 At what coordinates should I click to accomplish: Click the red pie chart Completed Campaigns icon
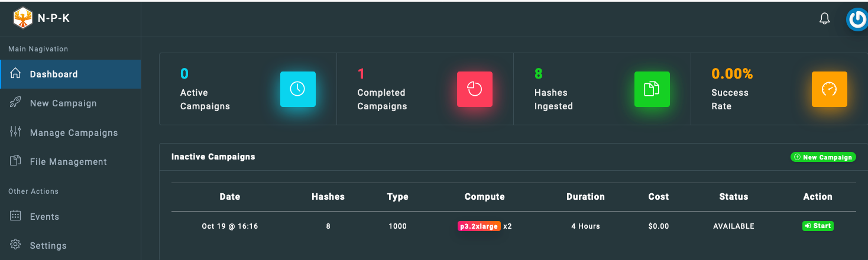point(474,89)
